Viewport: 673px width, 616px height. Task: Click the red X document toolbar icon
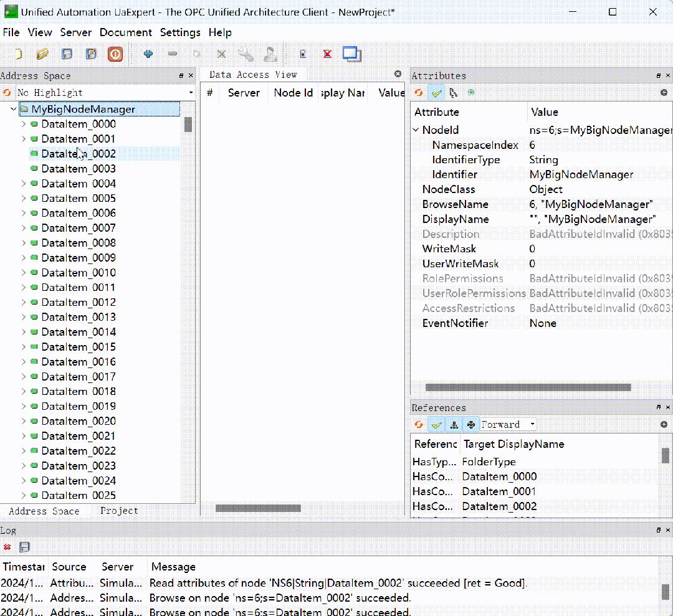click(327, 54)
